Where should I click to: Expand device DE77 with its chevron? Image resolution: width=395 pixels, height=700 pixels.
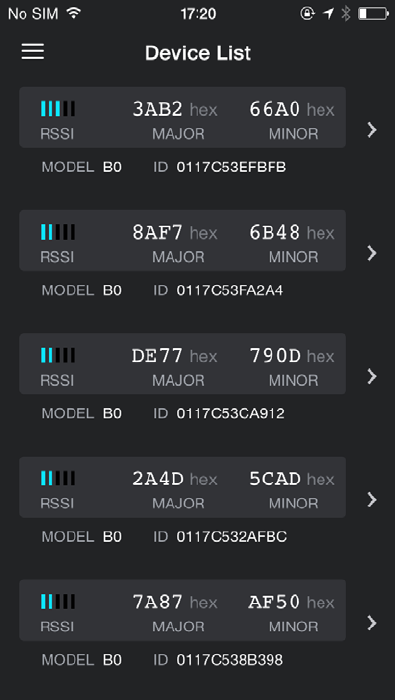pyautogui.click(x=372, y=376)
